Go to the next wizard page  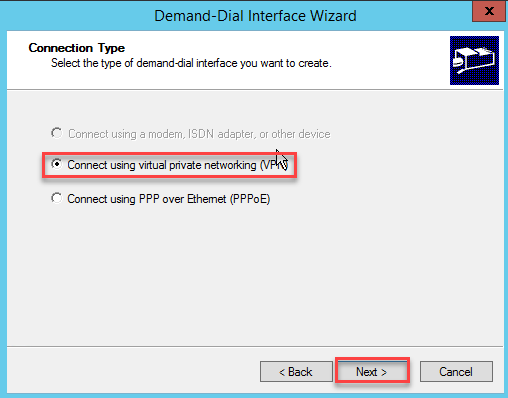pos(372,371)
